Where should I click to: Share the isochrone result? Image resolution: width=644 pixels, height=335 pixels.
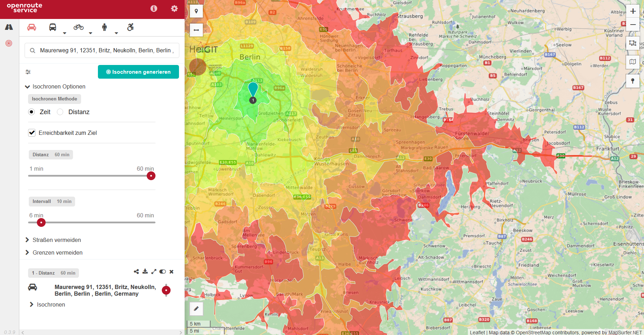(x=136, y=271)
